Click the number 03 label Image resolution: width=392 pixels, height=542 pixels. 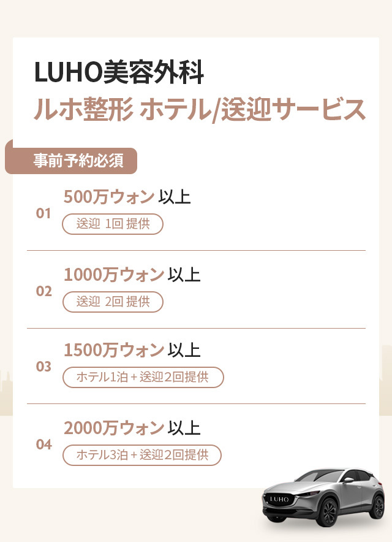click(x=43, y=367)
